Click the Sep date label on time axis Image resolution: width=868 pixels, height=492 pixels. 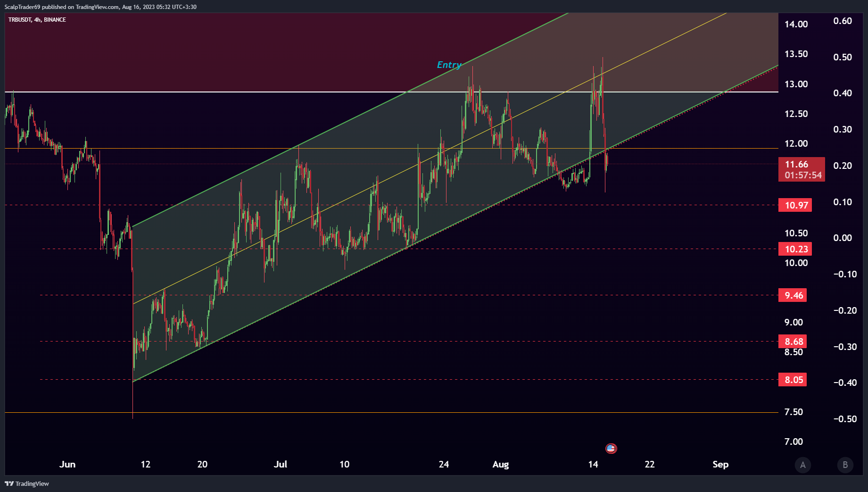[720, 464]
